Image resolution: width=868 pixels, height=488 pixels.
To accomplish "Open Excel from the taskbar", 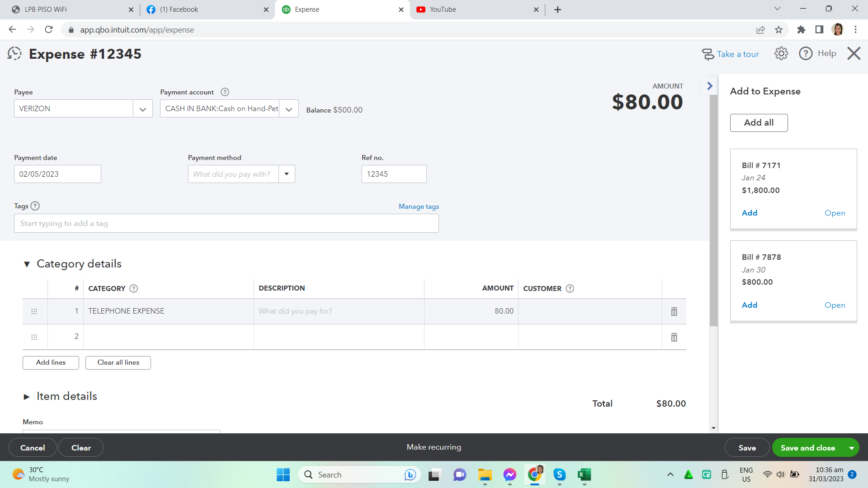I will (x=584, y=474).
